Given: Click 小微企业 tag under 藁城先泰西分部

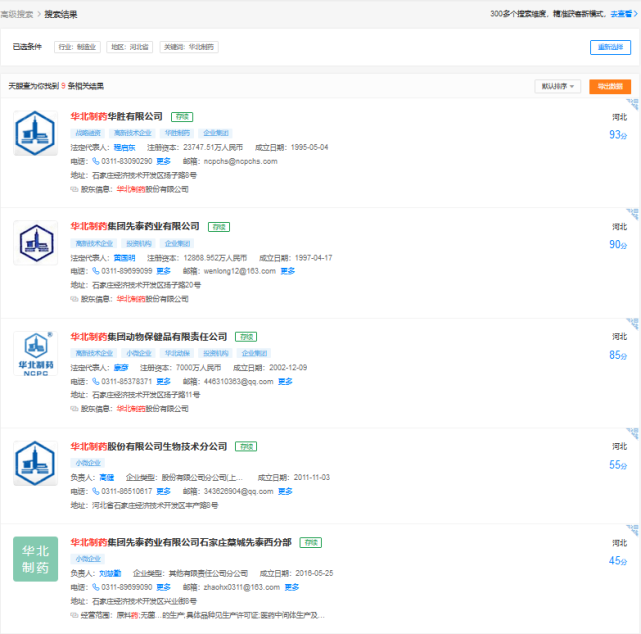Looking at the screenshot, I should [88, 559].
